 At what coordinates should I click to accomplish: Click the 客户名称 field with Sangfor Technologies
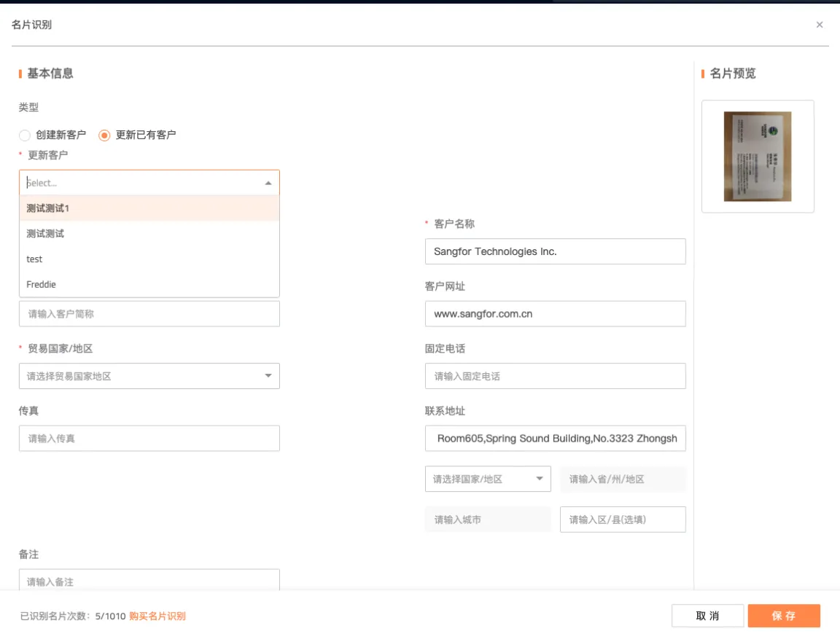[x=554, y=251]
